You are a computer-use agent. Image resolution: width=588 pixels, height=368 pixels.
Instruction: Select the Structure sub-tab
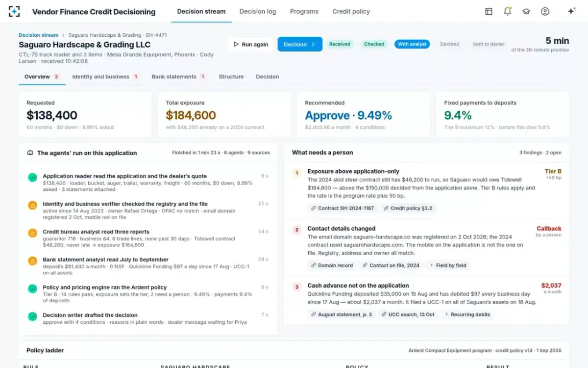coord(231,77)
